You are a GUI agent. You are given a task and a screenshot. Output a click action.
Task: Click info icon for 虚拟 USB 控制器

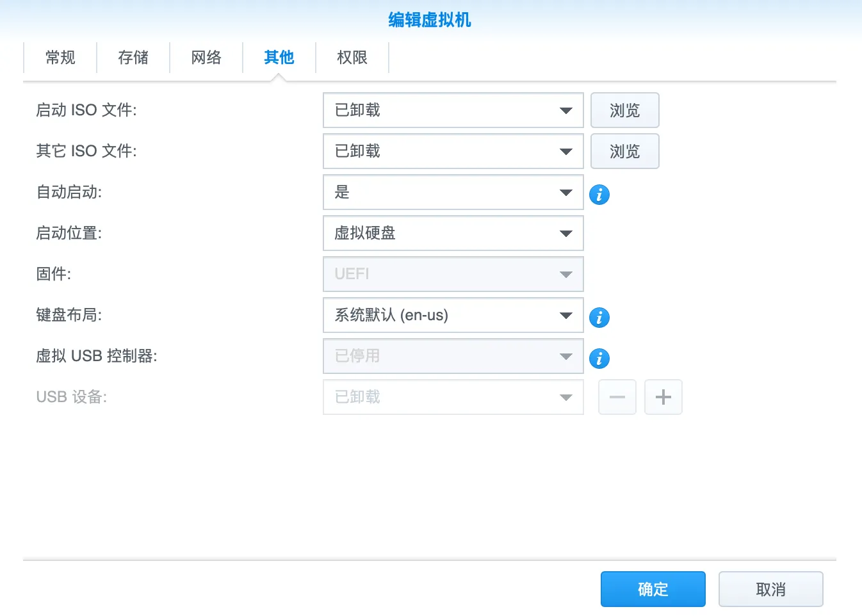[599, 358]
